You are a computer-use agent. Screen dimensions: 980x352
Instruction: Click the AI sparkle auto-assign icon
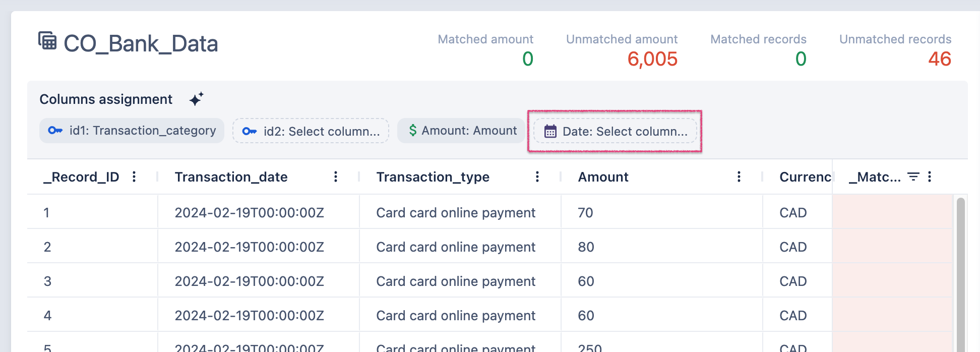pyautogui.click(x=197, y=99)
